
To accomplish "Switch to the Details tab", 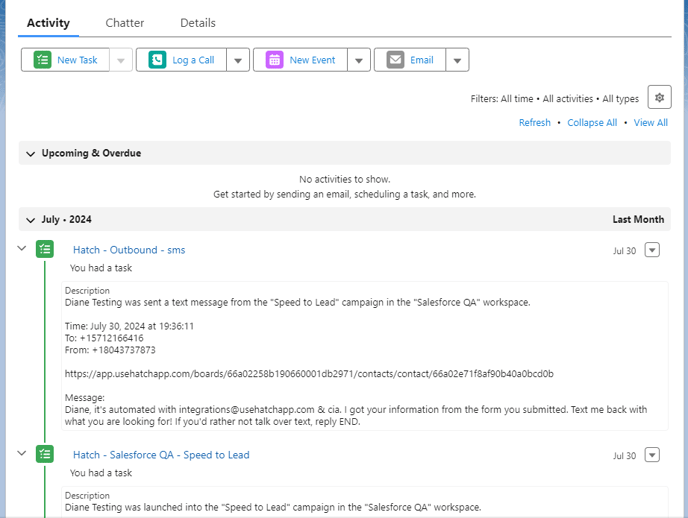I will pos(198,23).
